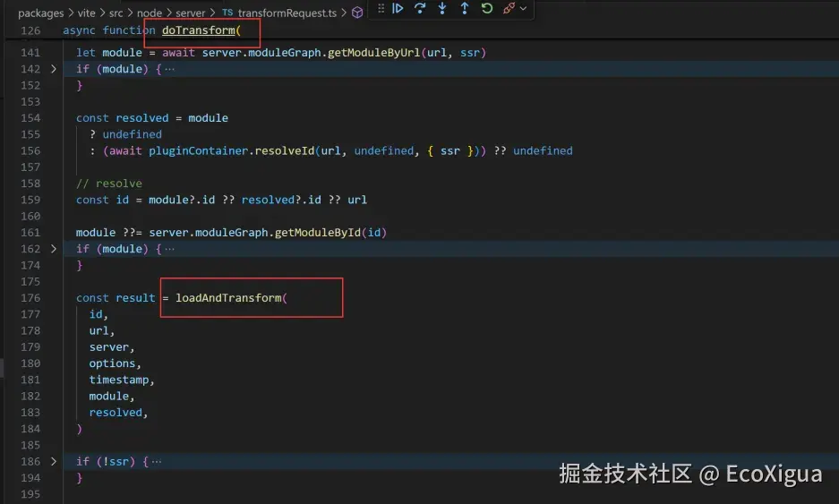Click the Continue debug button
The height and width of the screenshot is (504, 839).
click(x=398, y=8)
